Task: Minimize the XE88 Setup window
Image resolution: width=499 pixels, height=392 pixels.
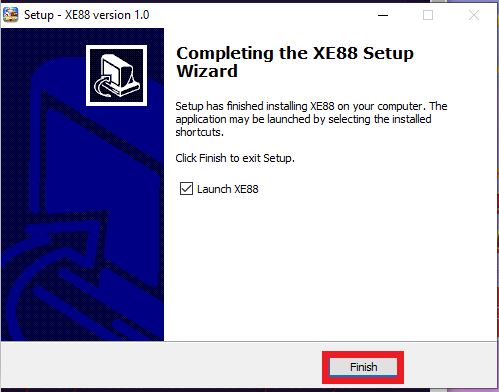Action: pos(383,15)
